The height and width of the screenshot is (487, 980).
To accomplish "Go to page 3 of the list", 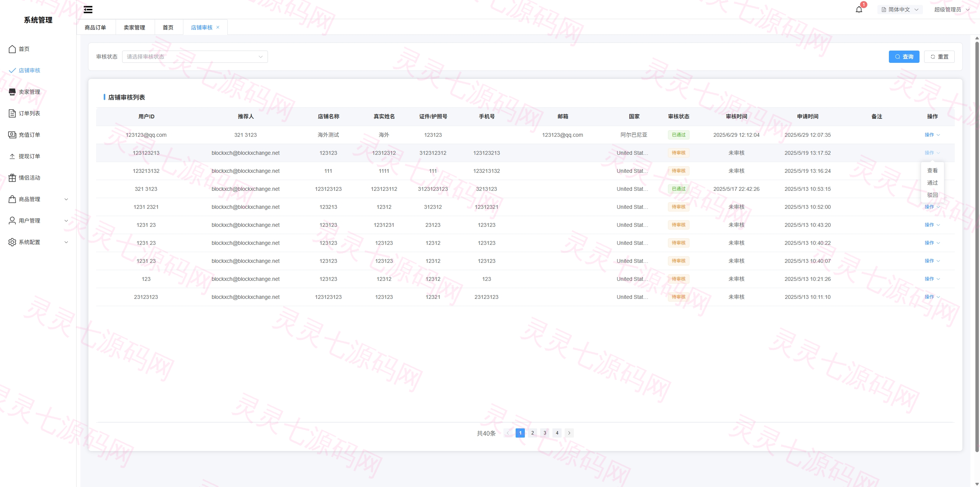I will point(545,433).
